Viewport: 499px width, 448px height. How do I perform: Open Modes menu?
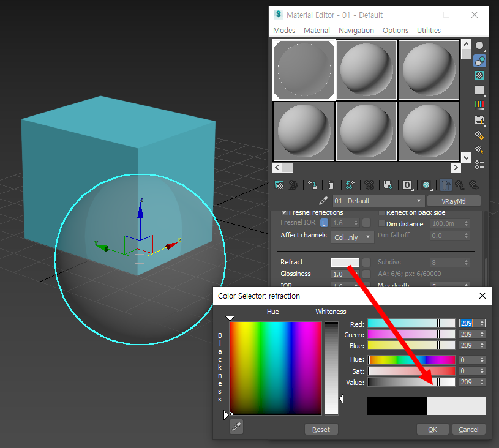(x=284, y=30)
